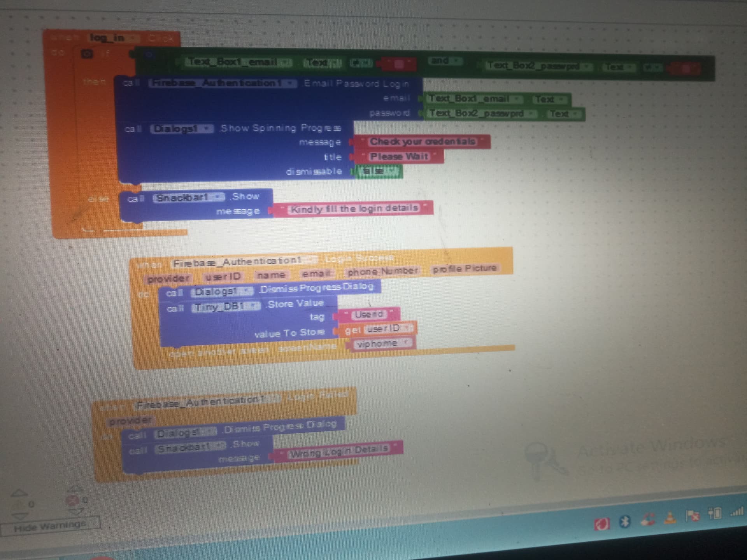Click the VLC cone tray icon

pyautogui.click(x=670, y=518)
